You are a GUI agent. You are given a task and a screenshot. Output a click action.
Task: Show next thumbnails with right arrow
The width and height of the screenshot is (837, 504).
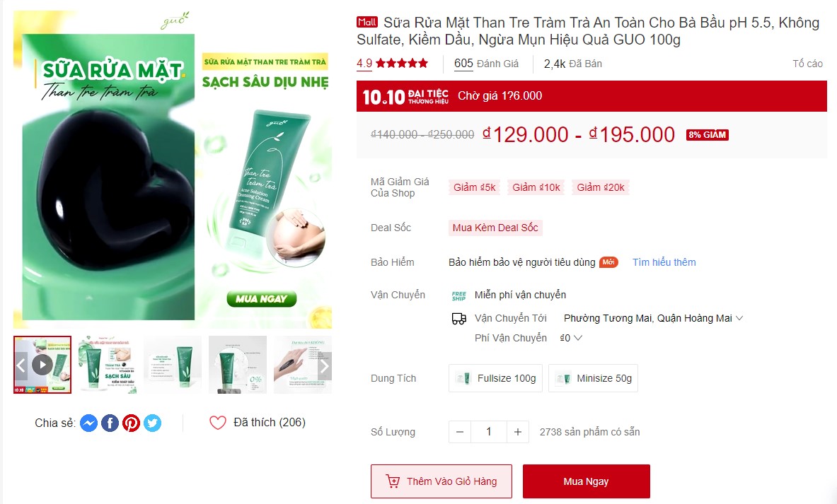click(325, 366)
